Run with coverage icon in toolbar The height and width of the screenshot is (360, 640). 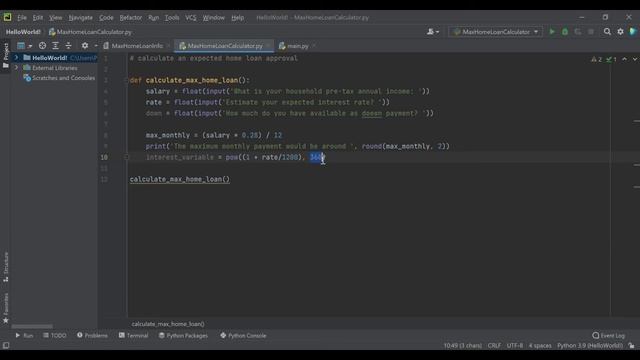(578, 32)
